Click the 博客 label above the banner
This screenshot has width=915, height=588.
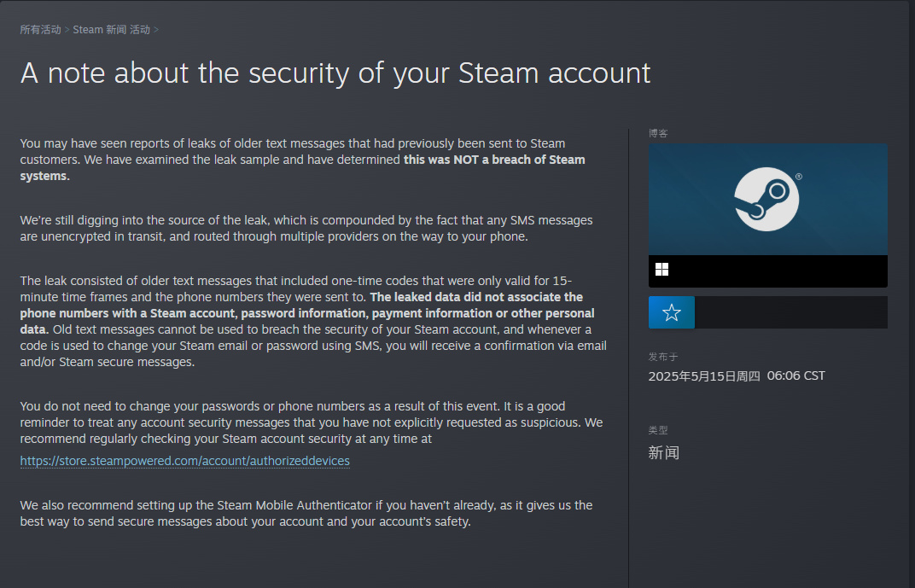coord(658,133)
